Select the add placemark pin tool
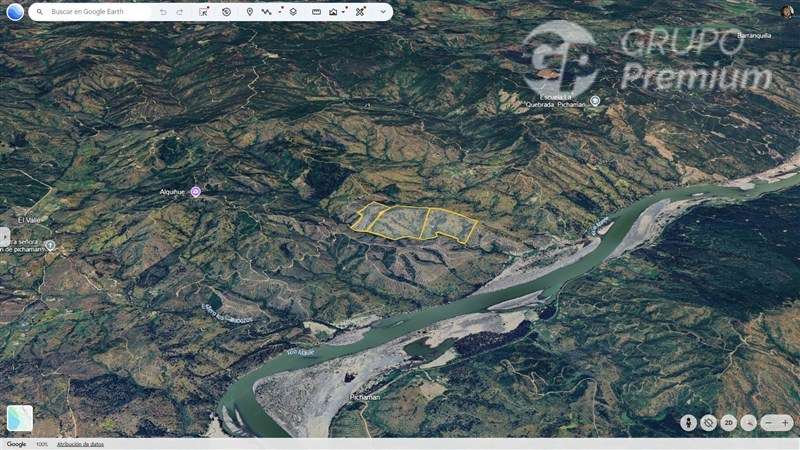800x450 pixels. 249,12
